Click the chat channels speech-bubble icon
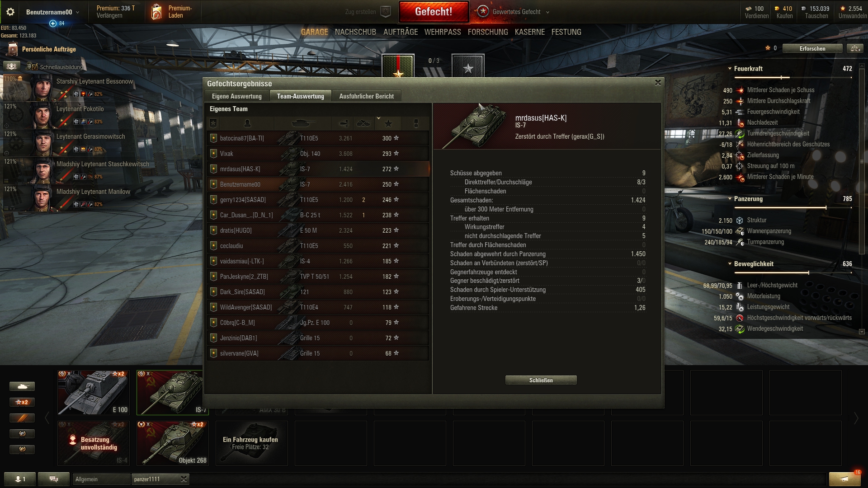 pos(54,479)
